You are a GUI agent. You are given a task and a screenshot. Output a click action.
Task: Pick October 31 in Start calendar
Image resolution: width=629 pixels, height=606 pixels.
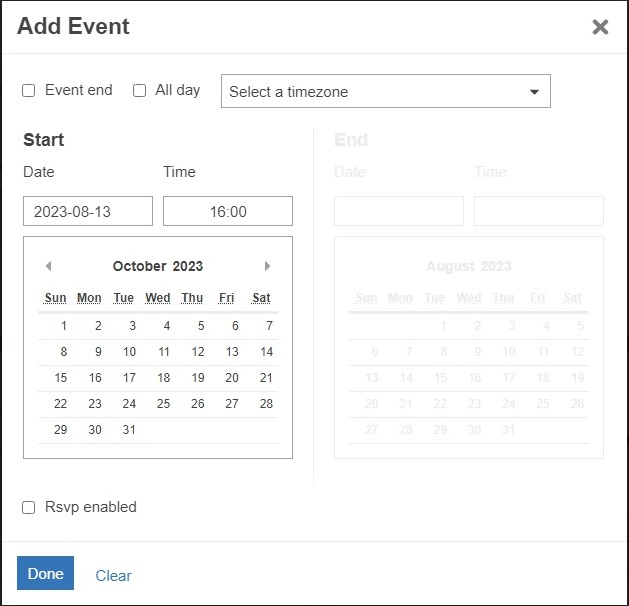click(x=129, y=430)
